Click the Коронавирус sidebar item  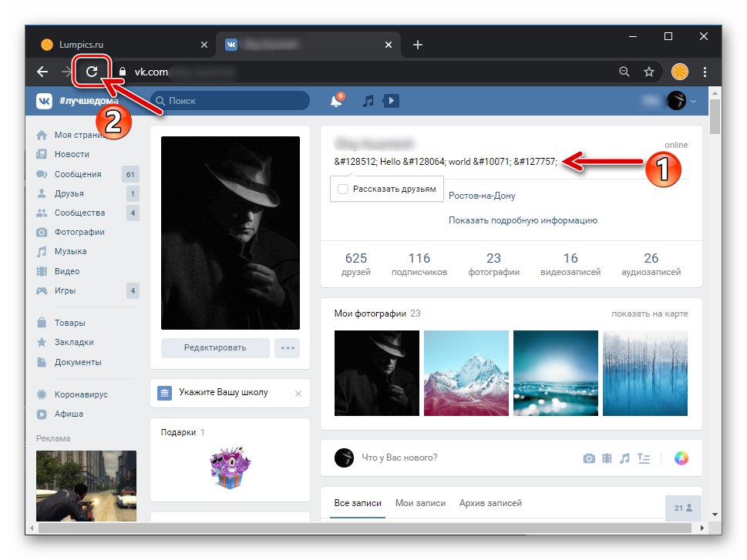click(72, 394)
